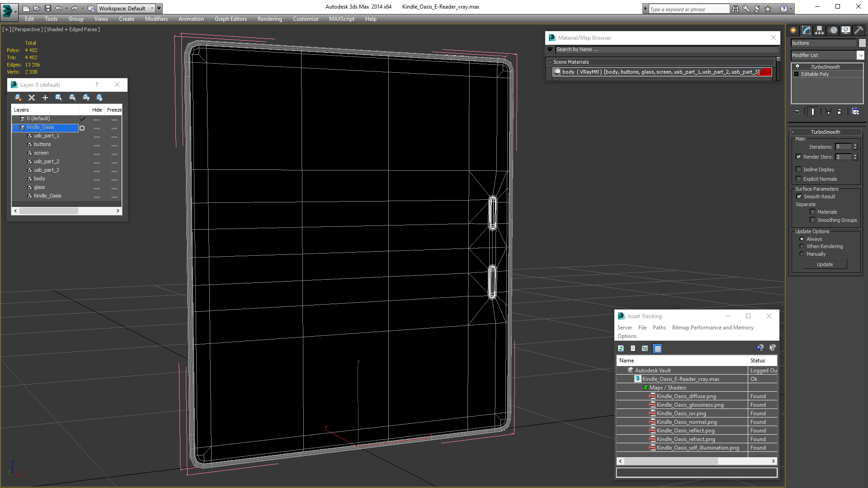Enable Explicit Normals checkbox
This screenshot has height=488, width=868.
tap(799, 179)
